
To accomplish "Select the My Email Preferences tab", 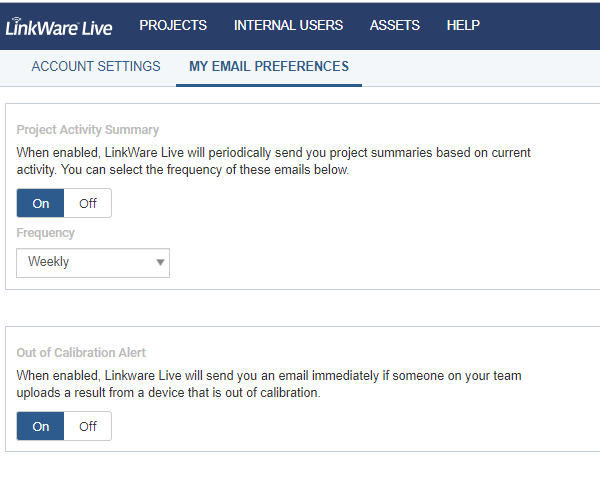I will coord(269,67).
